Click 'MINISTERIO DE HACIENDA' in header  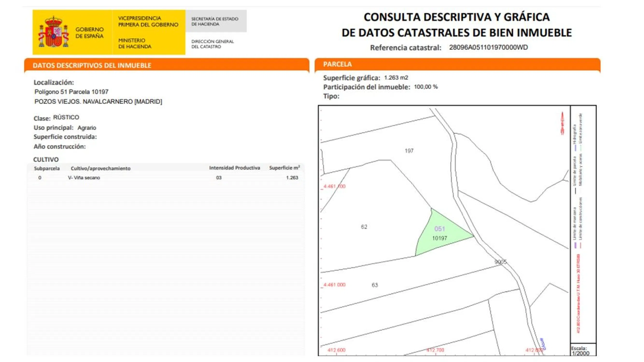[x=135, y=43]
